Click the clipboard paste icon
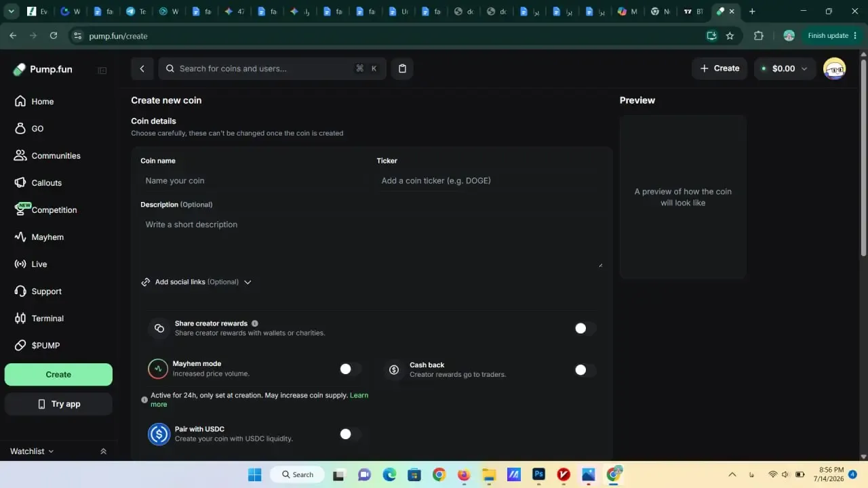Image resolution: width=868 pixels, height=488 pixels. pos(402,68)
